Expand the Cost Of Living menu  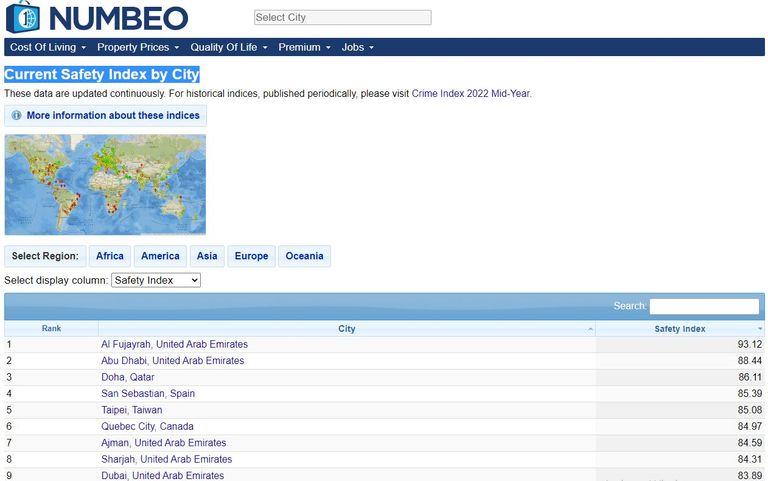(x=48, y=47)
